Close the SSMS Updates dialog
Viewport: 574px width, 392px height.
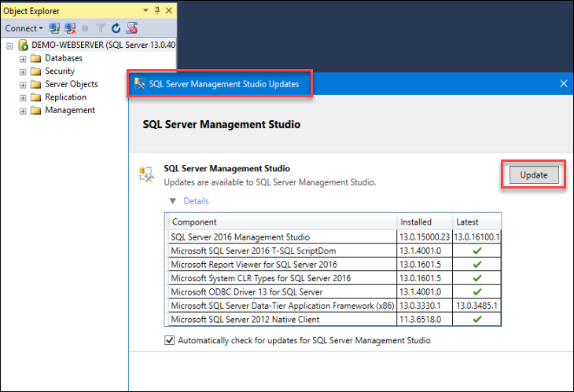coord(563,84)
